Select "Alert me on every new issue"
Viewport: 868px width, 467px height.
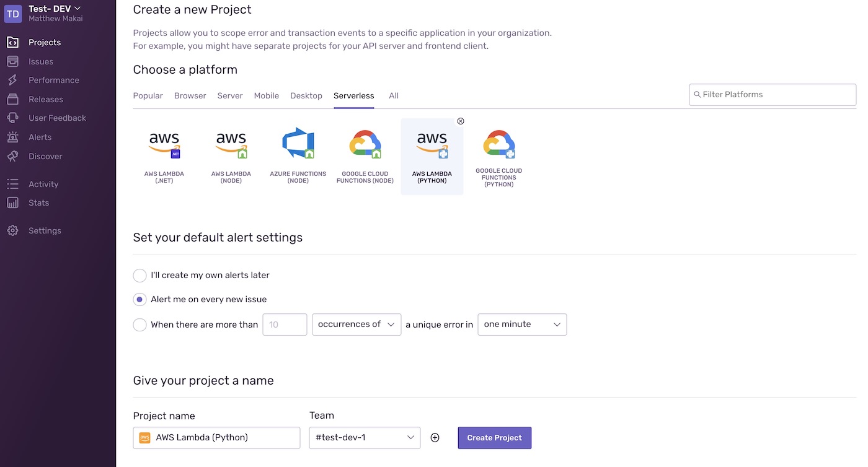[x=139, y=299]
